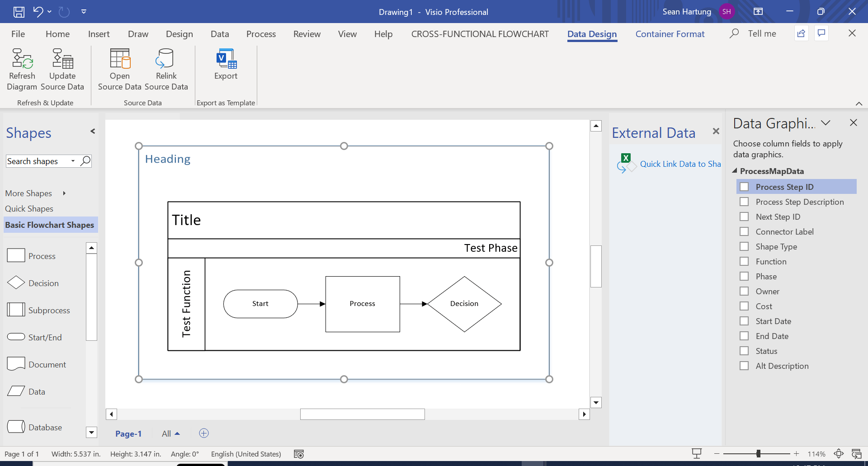Open the Insert ribbon tab
Image resolution: width=868 pixels, height=466 pixels.
(x=99, y=34)
